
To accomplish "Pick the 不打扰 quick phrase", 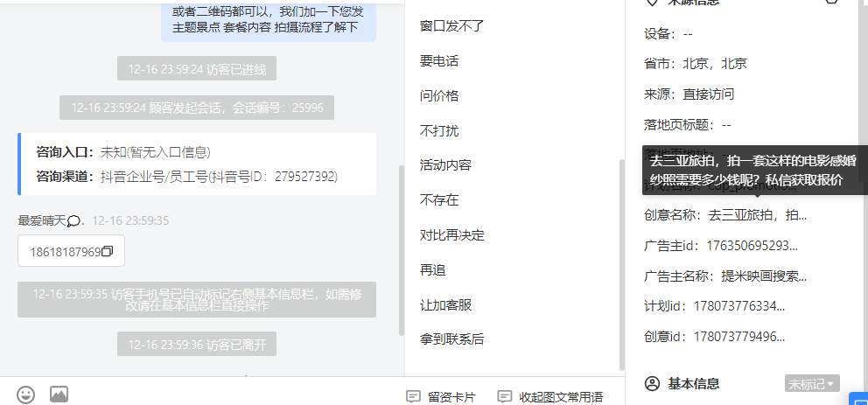I will 439,131.
